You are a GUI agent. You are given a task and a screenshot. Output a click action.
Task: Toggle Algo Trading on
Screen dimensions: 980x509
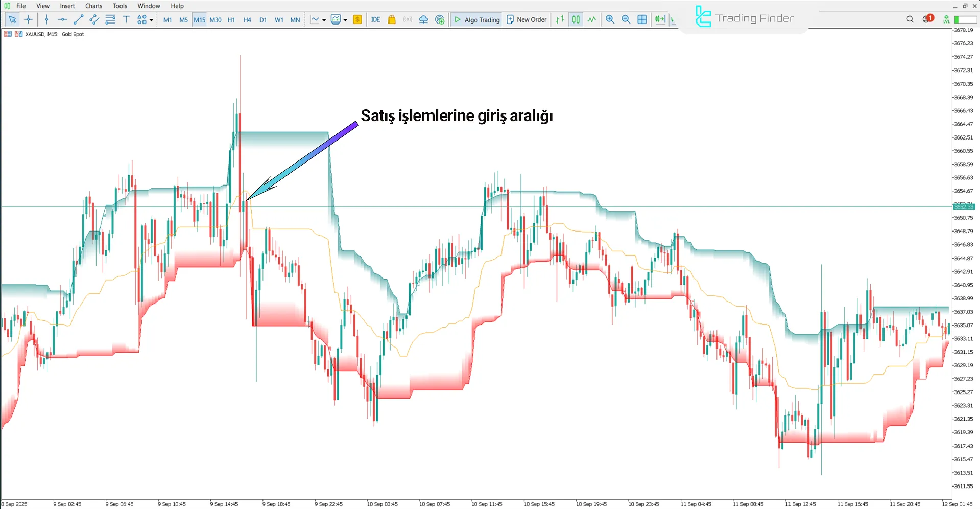pos(476,19)
